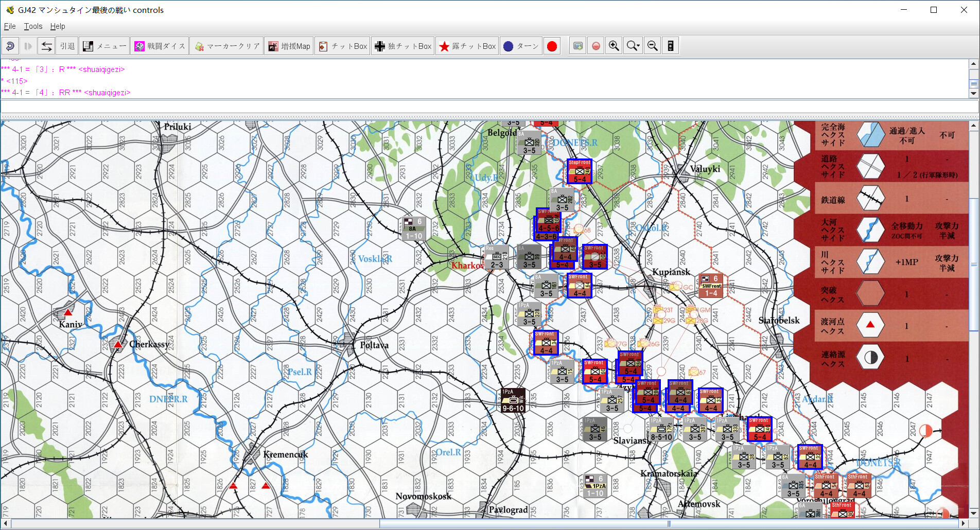Click the map vertical scrollbar down arrow
The image size is (980, 530).
[x=973, y=514]
